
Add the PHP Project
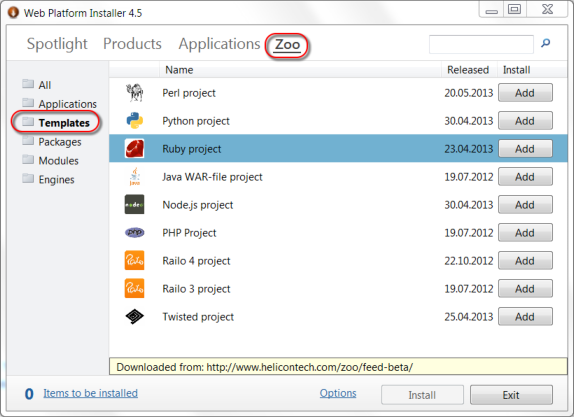click(525, 232)
